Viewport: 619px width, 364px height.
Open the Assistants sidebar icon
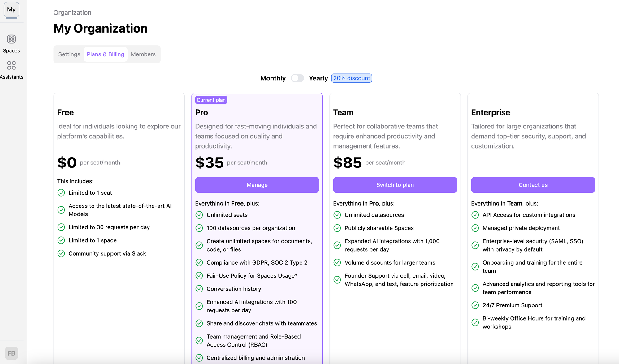point(11,66)
